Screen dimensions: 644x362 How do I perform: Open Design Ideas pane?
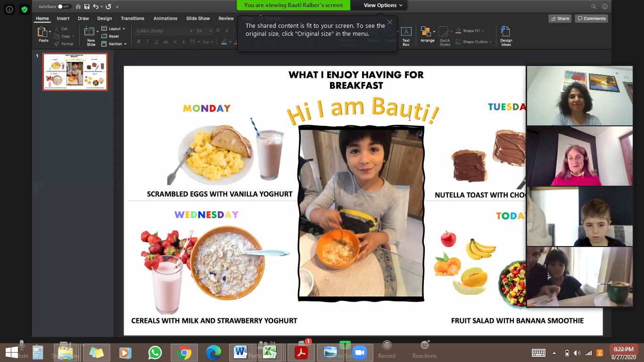point(506,36)
